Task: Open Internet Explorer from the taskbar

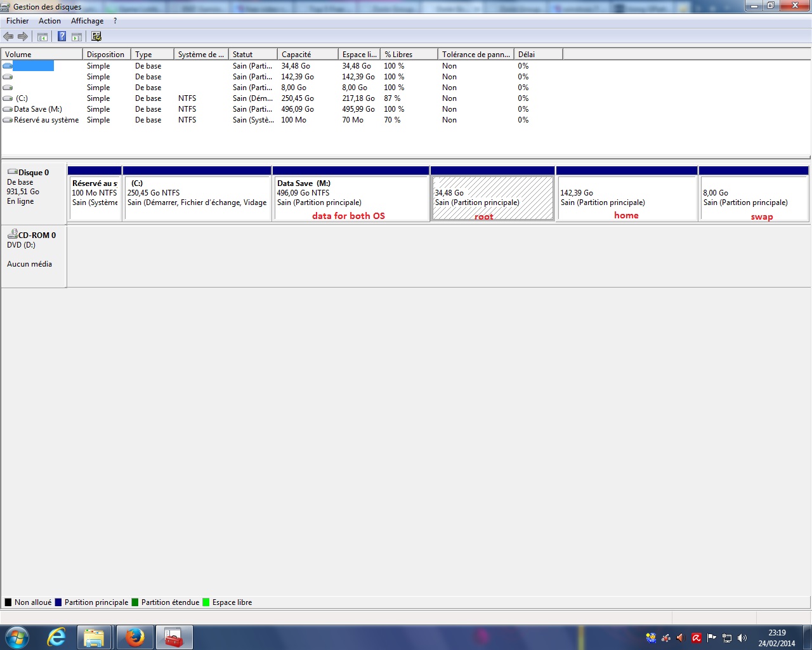Action: 56,637
